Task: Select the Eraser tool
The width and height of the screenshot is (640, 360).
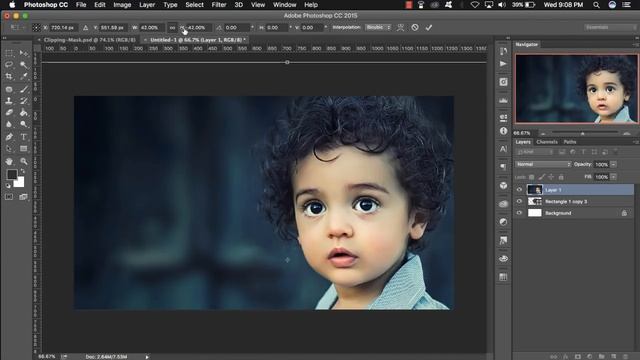Action: coord(9,112)
